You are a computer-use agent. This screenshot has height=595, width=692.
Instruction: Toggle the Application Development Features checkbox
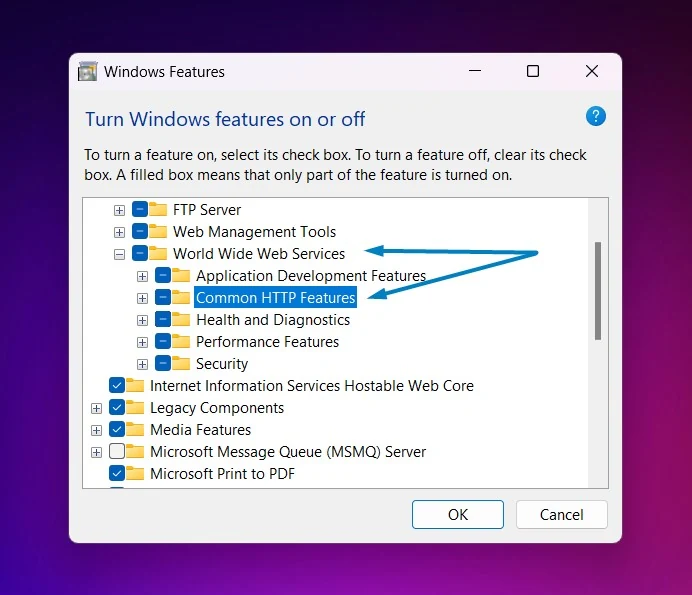(163, 275)
